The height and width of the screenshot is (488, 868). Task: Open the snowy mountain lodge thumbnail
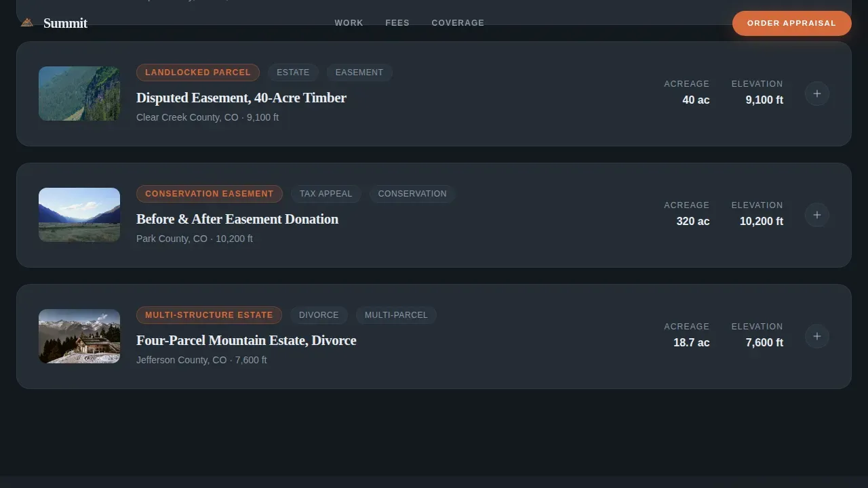[79, 336]
